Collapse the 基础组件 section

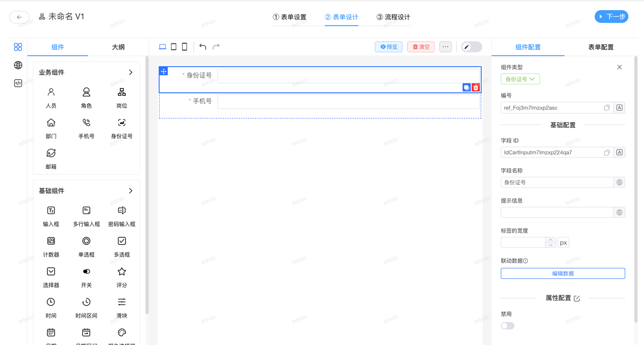(x=131, y=191)
